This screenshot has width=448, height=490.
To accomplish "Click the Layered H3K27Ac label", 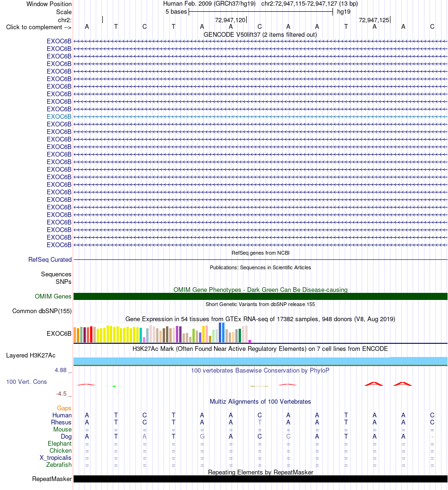I will pyautogui.click(x=31, y=355).
